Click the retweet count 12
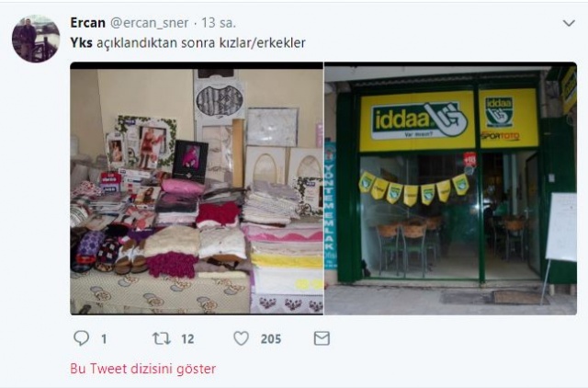The image size is (588, 388). pyautogui.click(x=187, y=339)
